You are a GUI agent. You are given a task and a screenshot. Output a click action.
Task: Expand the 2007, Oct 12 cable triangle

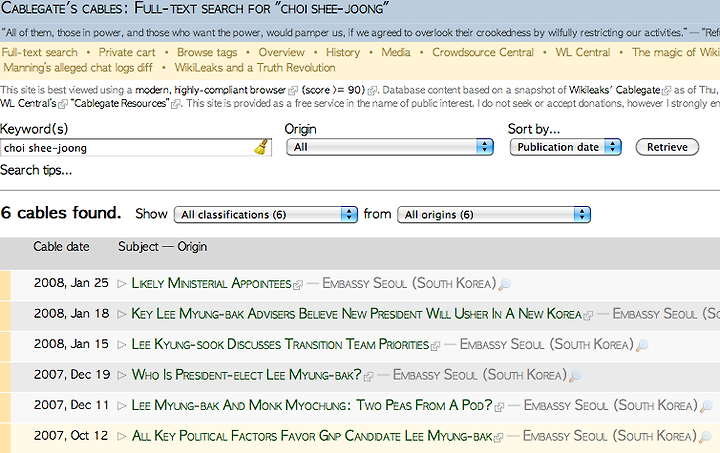click(x=121, y=436)
